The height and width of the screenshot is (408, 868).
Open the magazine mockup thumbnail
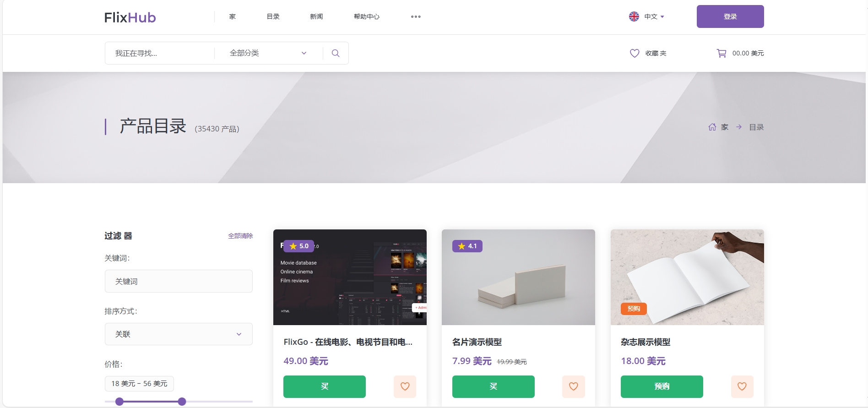click(687, 277)
